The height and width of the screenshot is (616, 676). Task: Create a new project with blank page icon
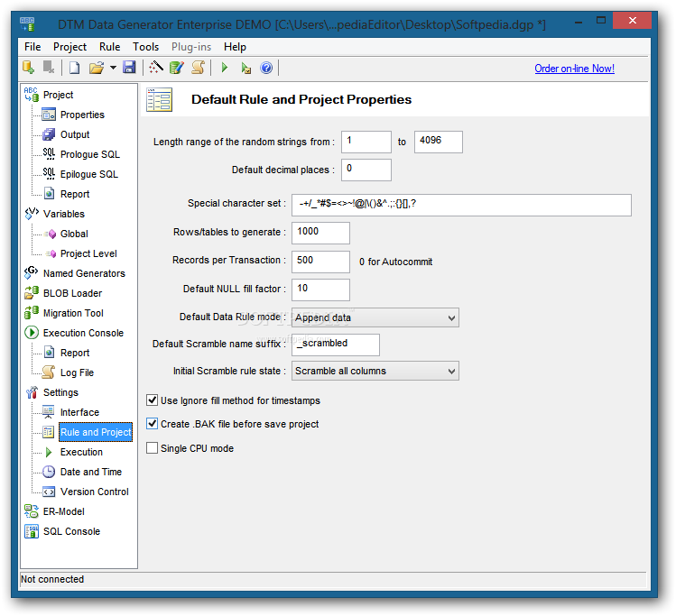pyautogui.click(x=74, y=68)
